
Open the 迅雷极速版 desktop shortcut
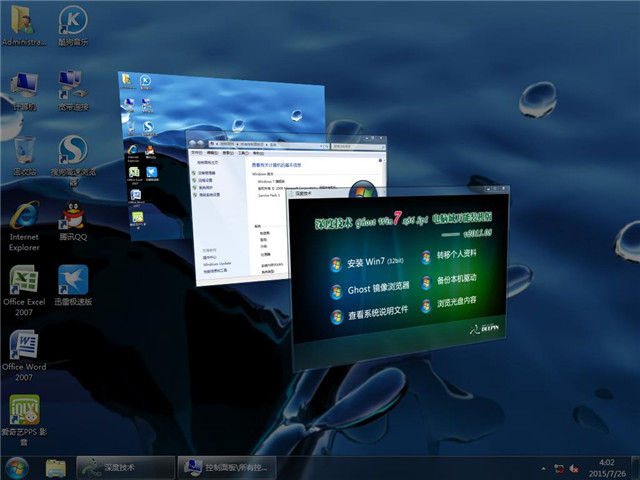coord(73,286)
